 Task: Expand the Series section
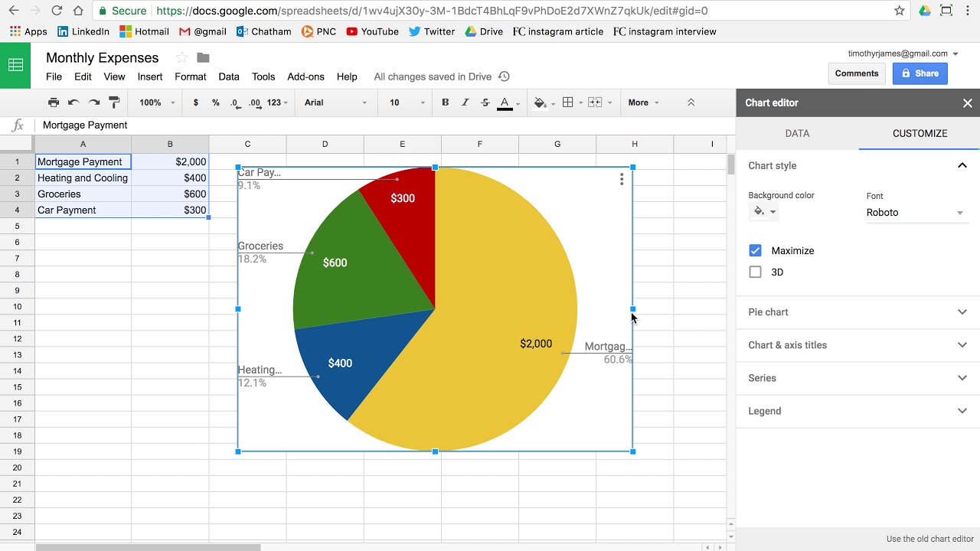pos(857,378)
